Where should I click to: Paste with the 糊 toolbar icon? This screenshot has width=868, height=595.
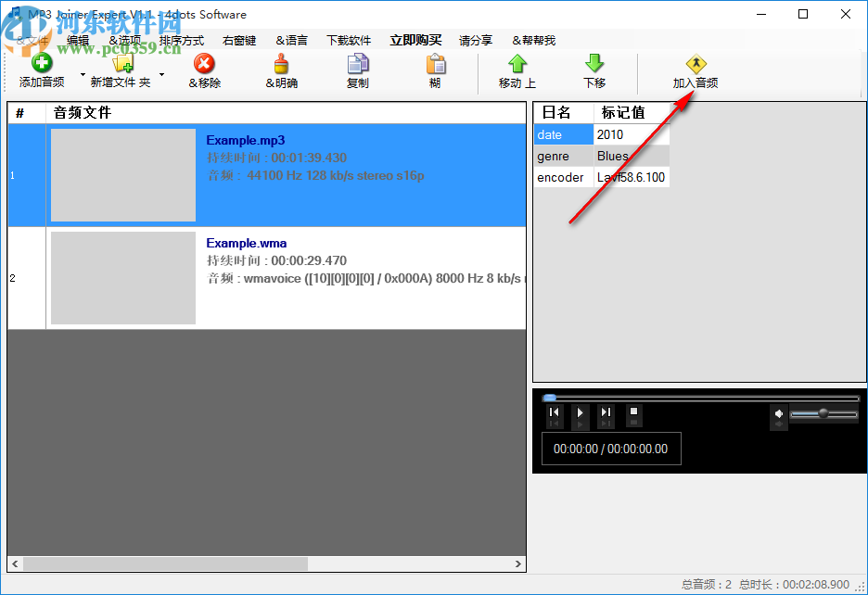pyautogui.click(x=435, y=67)
